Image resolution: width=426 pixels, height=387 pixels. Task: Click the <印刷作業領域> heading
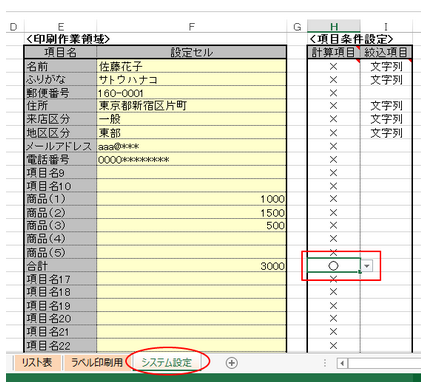pyautogui.click(x=68, y=39)
